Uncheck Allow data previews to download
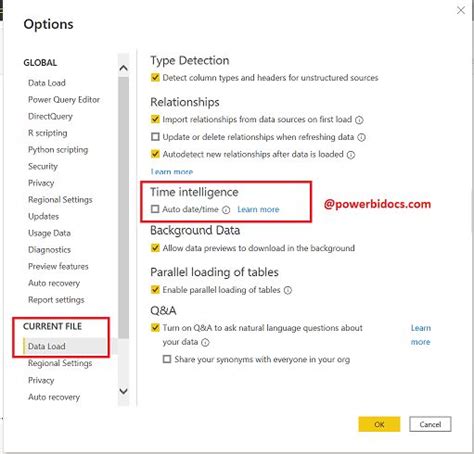474x454 pixels. pyautogui.click(x=155, y=248)
